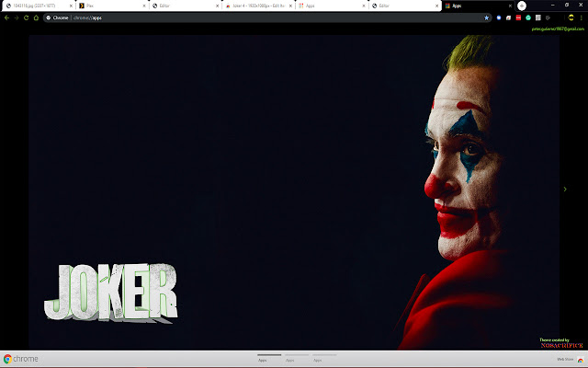The width and height of the screenshot is (588, 368).
Task: Switch to the inactive Apps tab
Action: (331, 6)
